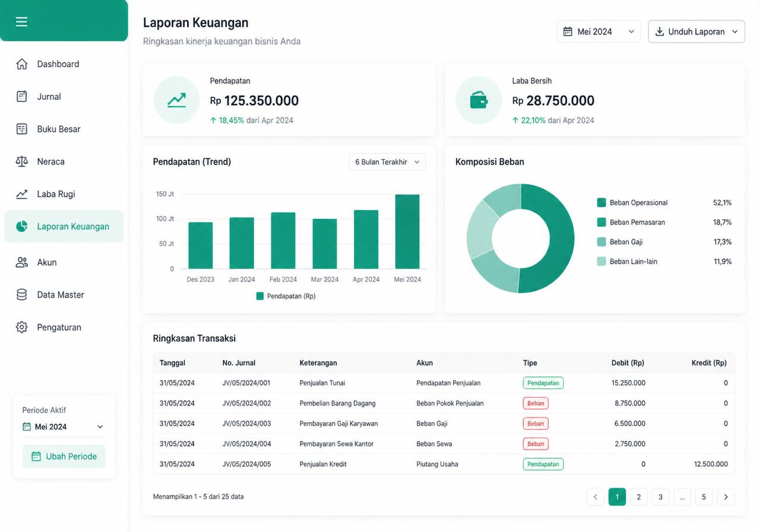Viewport: 760px width, 532px height.
Task: Click Pembayaran Gaji Karyawan description
Action: click(338, 423)
